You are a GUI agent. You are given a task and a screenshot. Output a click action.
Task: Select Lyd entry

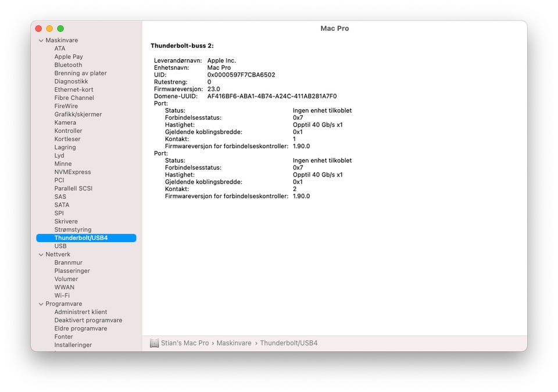tap(59, 156)
